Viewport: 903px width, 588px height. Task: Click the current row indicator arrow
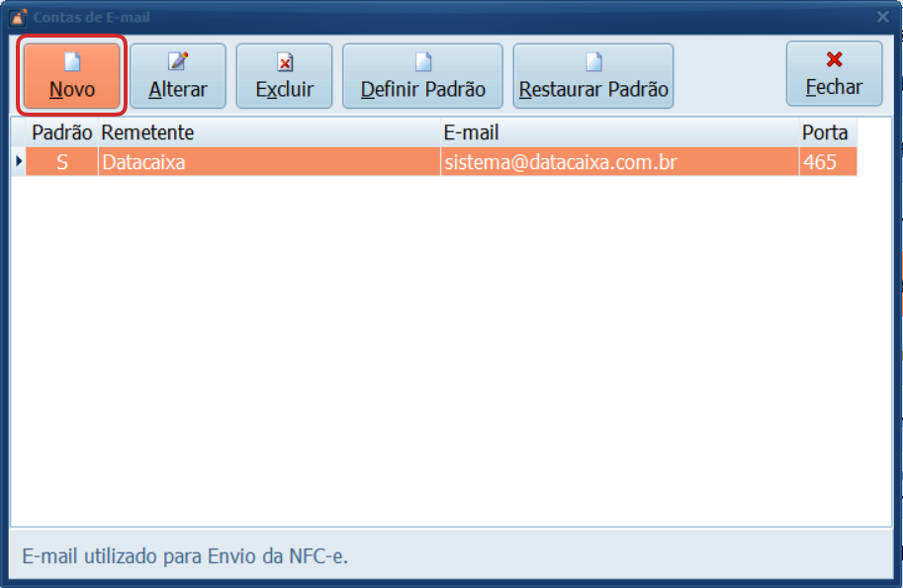coord(18,162)
